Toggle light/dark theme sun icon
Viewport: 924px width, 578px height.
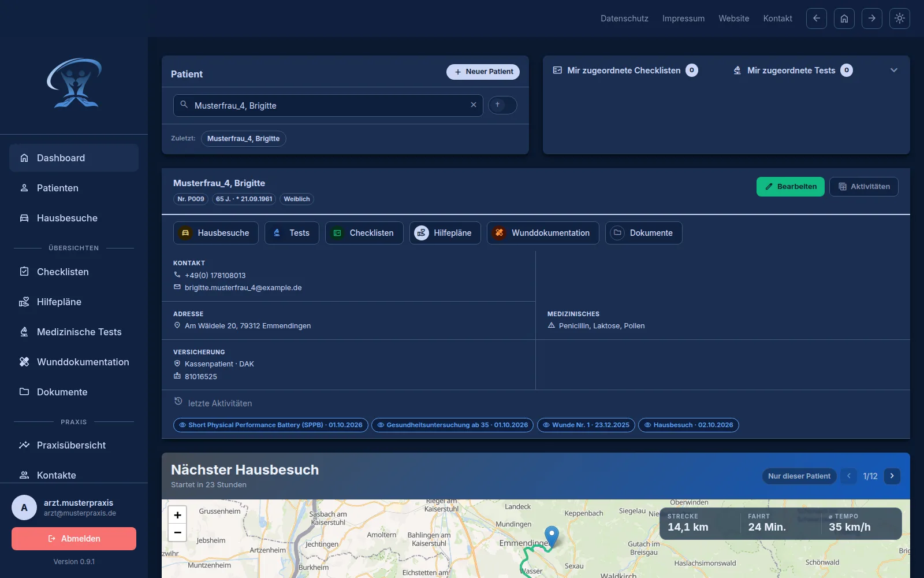click(900, 18)
